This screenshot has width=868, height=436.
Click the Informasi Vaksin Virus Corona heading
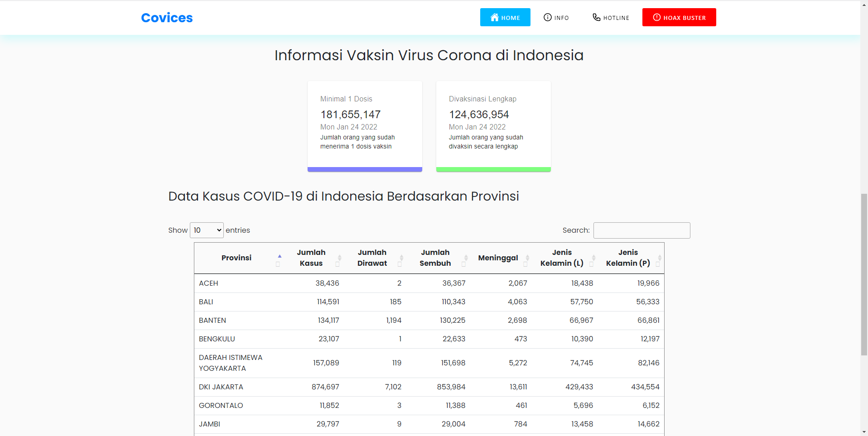(429, 55)
